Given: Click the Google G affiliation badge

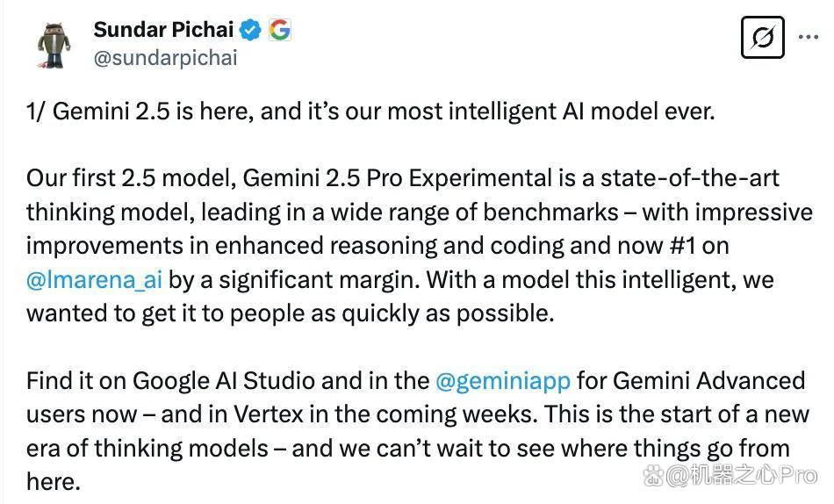Looking at the screenshot, I should (x=280, y=30).
